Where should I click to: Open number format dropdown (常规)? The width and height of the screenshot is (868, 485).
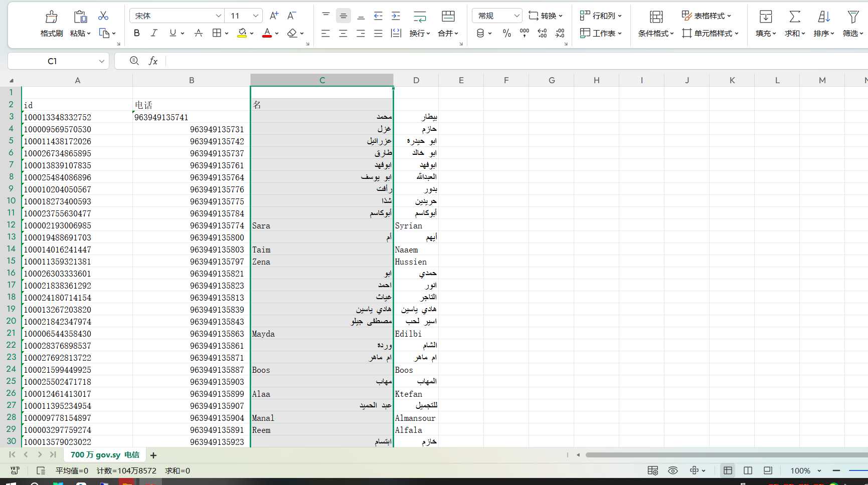516,16
